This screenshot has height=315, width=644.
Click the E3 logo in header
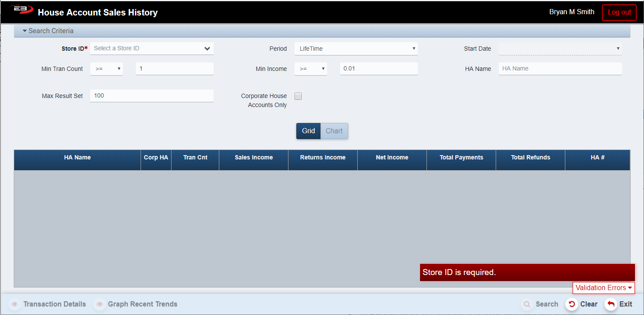click(21, 10)
